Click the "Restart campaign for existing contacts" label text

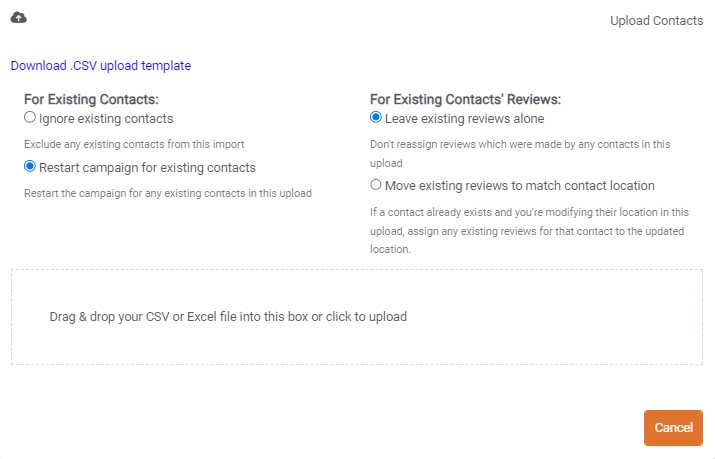point(147,167)
